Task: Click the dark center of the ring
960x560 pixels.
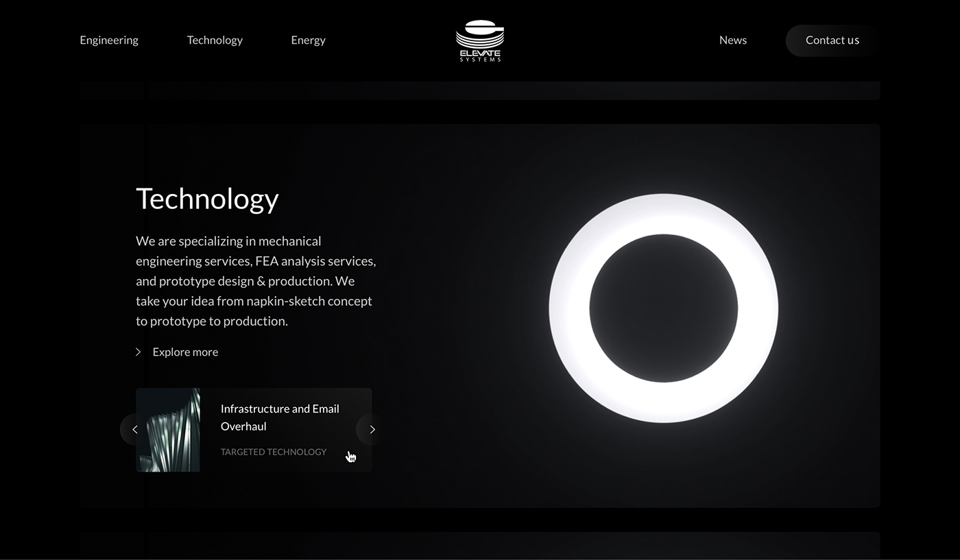Action: (x=663, y=308)
